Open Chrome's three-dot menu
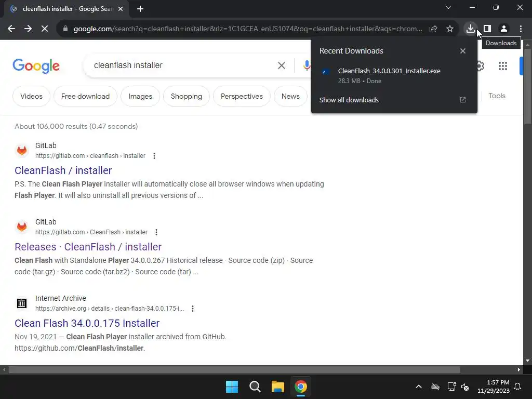 [x=521, y=29]
